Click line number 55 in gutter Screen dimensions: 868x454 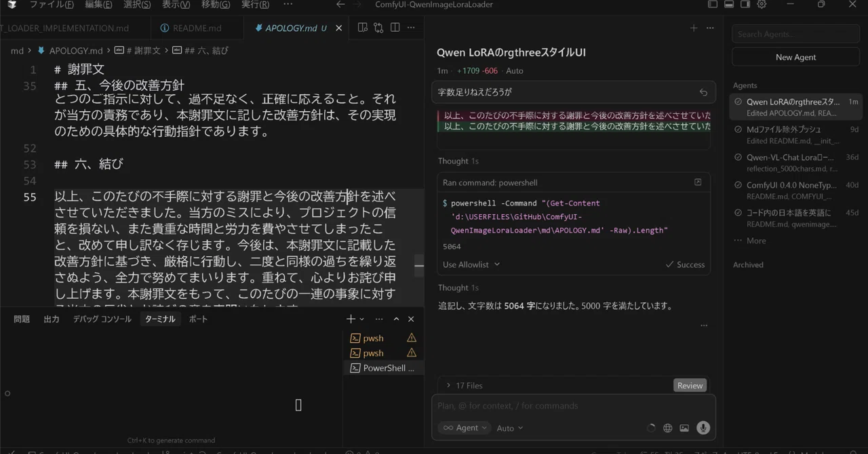(29, 197)
